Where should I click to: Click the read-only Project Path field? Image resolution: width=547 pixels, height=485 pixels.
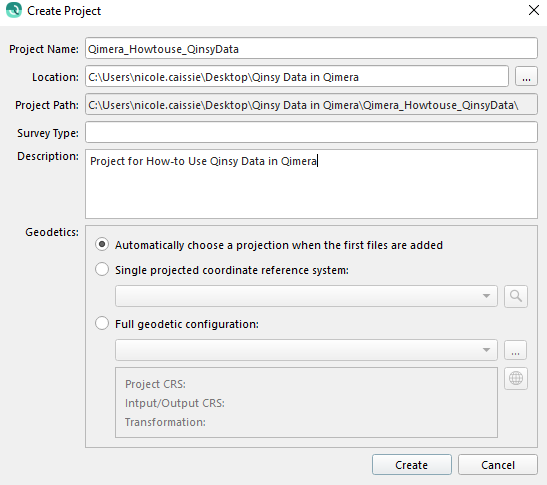point(311,104)
